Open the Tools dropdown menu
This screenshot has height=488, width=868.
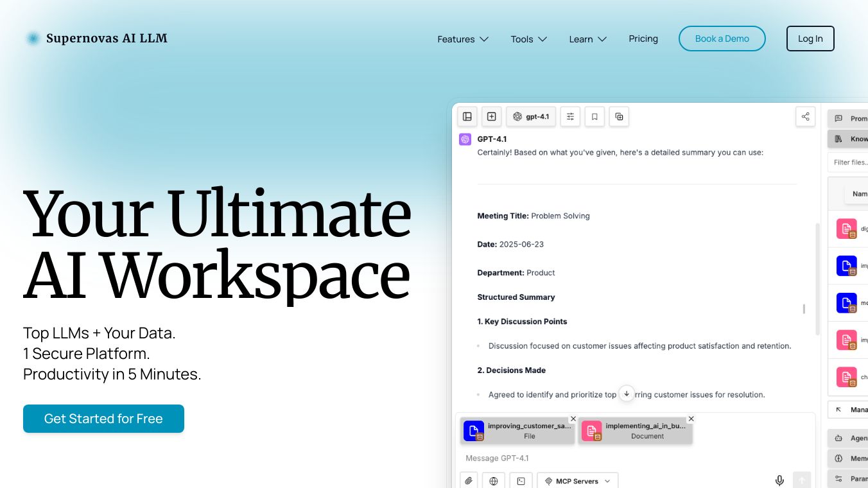click(528, 39)
